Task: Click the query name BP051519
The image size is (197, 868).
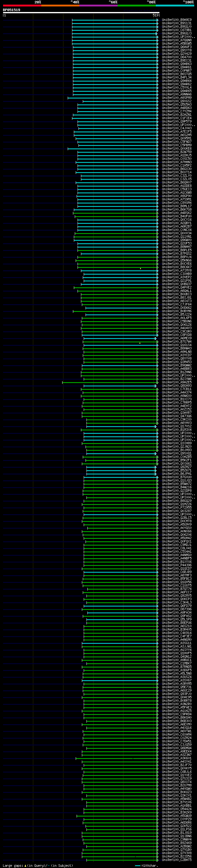Action: point(11,10)
